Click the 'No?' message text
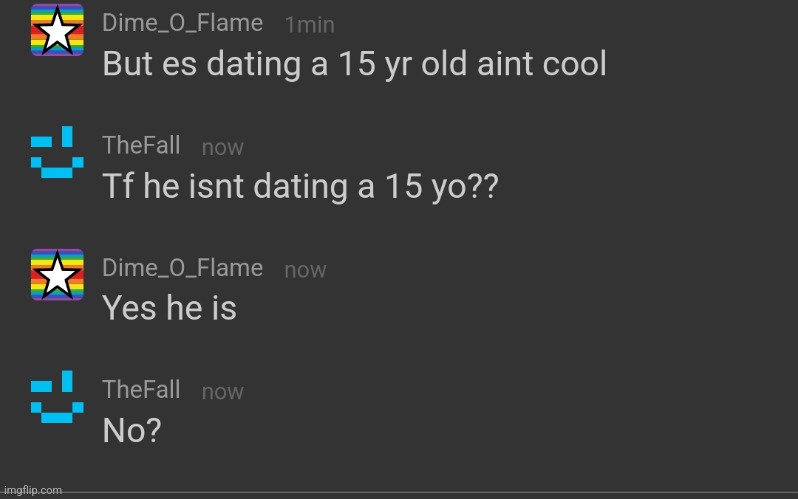Screen dimensions: 798x499 132,432
